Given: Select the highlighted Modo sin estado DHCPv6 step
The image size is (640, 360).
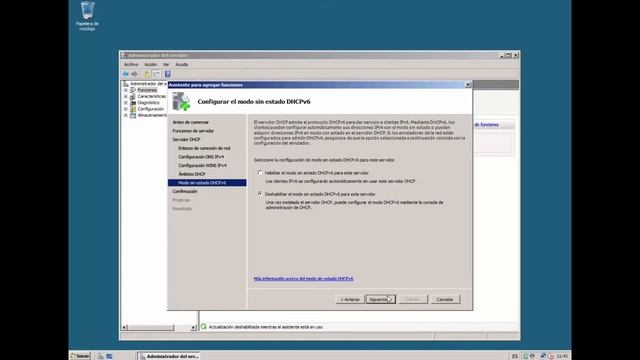Looking at the screenshot, I should coord(207,182).
